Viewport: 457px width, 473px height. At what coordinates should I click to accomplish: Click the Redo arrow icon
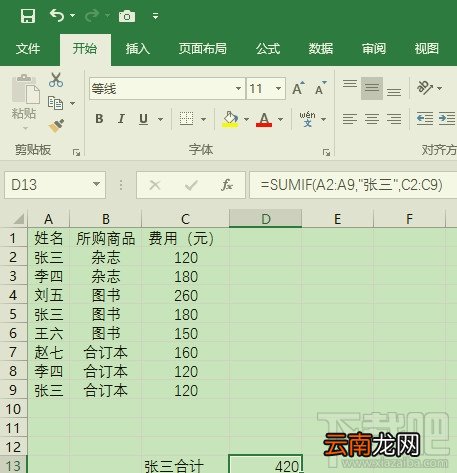(x=92, y=15)
